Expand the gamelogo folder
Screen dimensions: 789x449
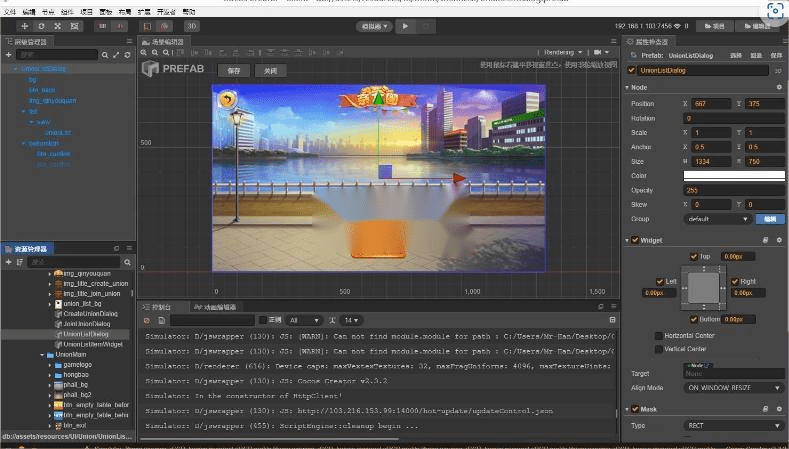[50, 365]
